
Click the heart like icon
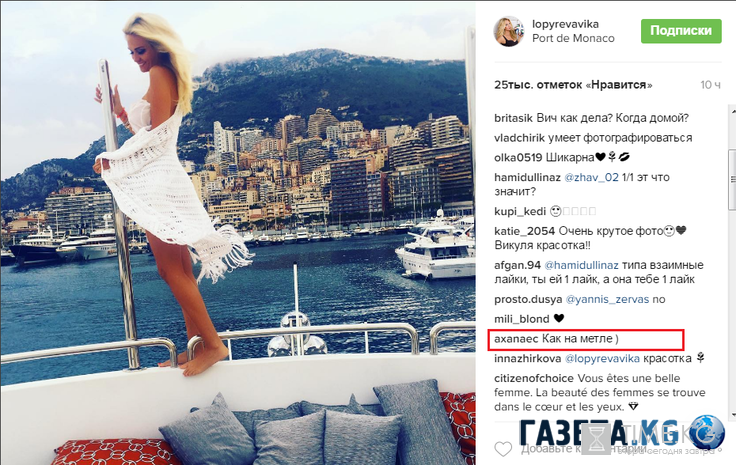coord(503,449)
